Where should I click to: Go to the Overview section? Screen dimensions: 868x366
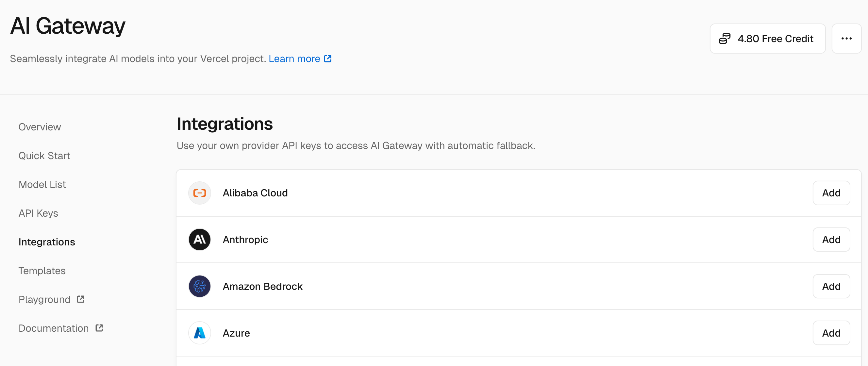coord(40,127)
